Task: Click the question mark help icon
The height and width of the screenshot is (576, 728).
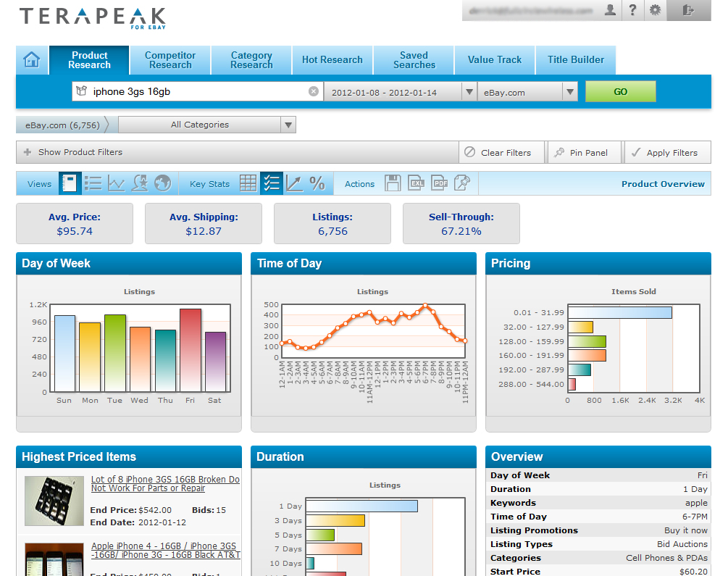Action: pyautogui.click(x=633, y=11)
